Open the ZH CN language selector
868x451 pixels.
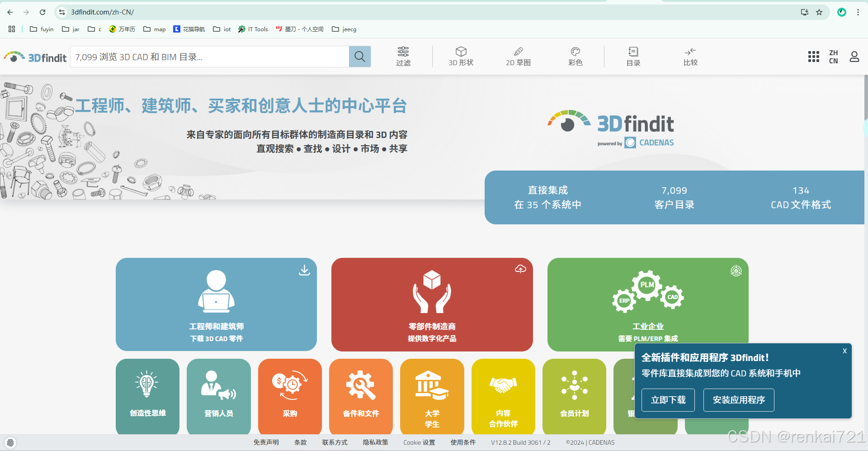point(834,57)
